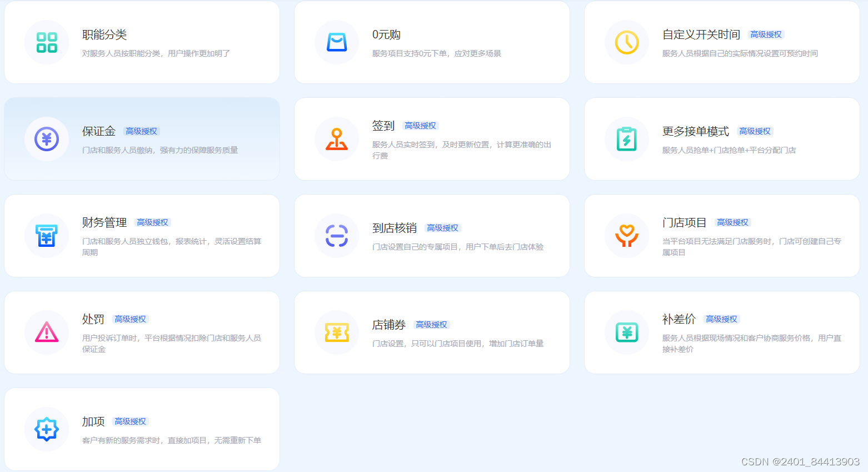868x472 pixels.
Task: Click 高级授权 badge beside 门店项目
Action: tap(732, 222)
